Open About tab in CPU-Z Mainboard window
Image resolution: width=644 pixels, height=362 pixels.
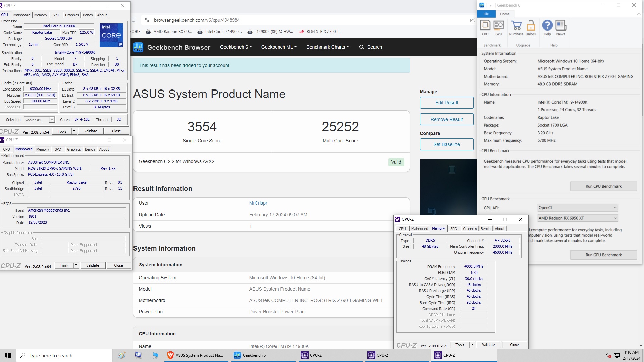pos(104,149)
